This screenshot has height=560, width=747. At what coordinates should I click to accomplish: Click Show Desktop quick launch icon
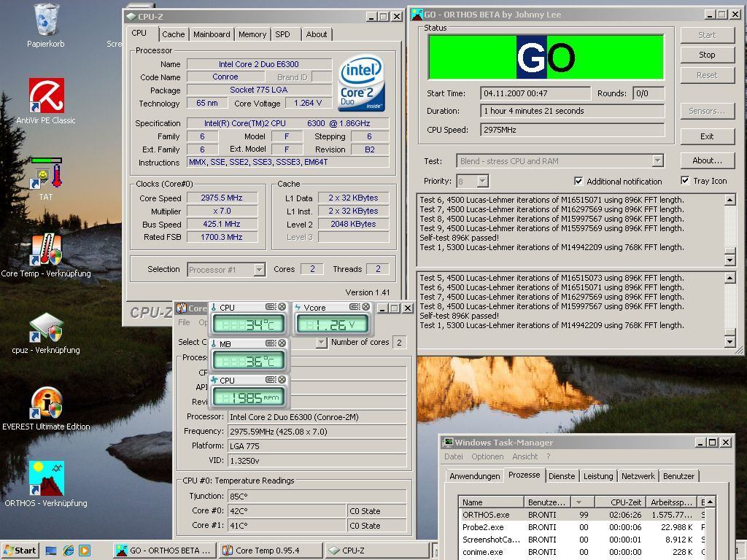click(x=51, y=551)
